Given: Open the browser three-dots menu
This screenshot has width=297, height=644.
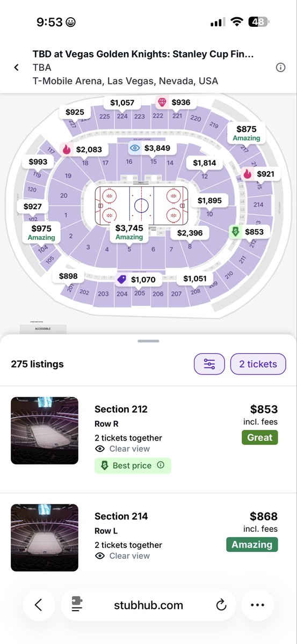Looking at the screenshot, I should point(257,605).
